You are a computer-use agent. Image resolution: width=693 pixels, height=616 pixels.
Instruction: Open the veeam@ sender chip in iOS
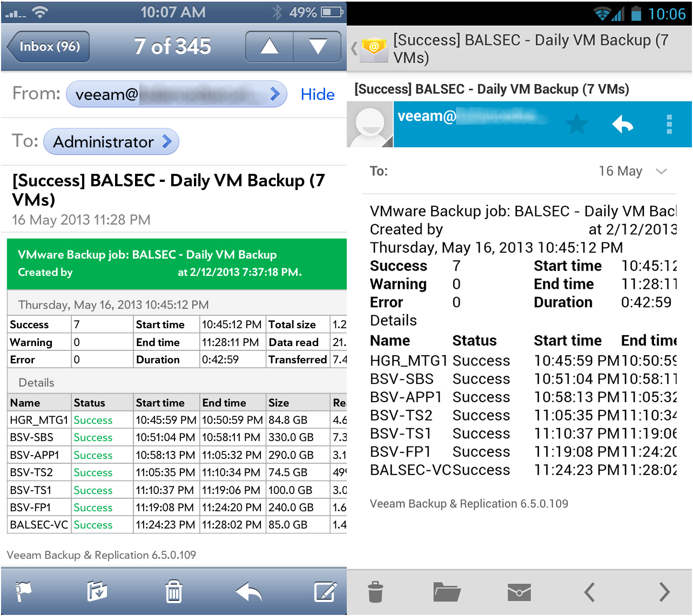point(176,94)
